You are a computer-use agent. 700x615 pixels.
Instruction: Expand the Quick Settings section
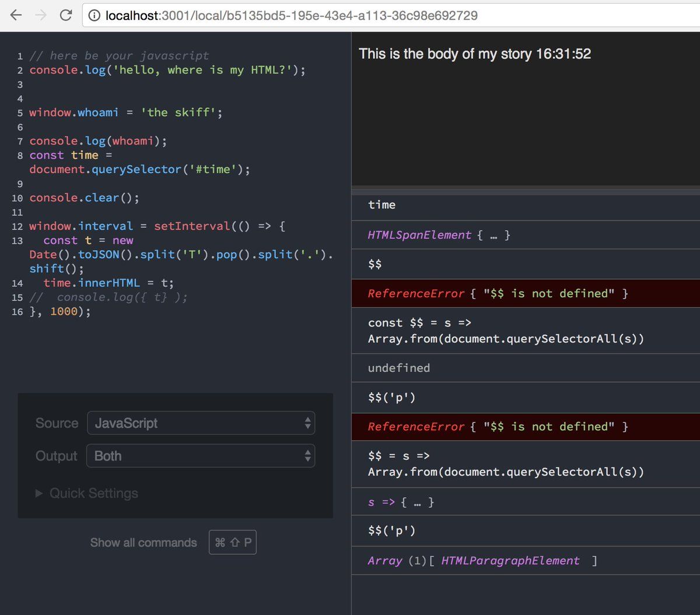pyautogui.click(x=87, y=493)
